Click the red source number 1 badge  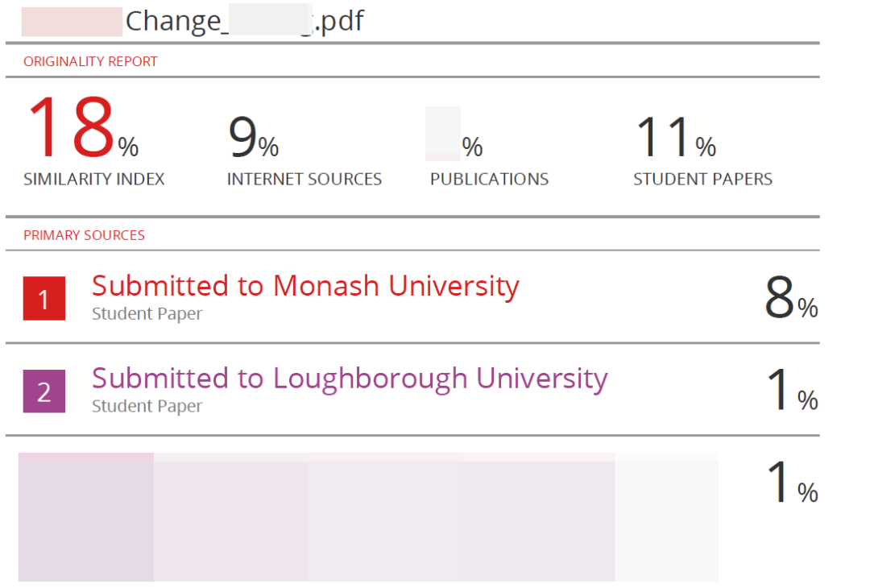[x=43, y=299]
